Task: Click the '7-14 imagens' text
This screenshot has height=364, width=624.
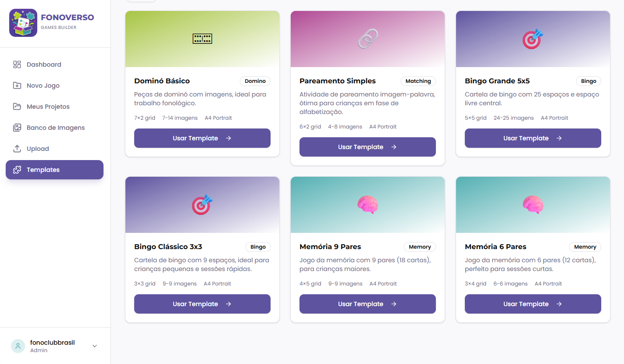Action: click(x=180, y=118)
